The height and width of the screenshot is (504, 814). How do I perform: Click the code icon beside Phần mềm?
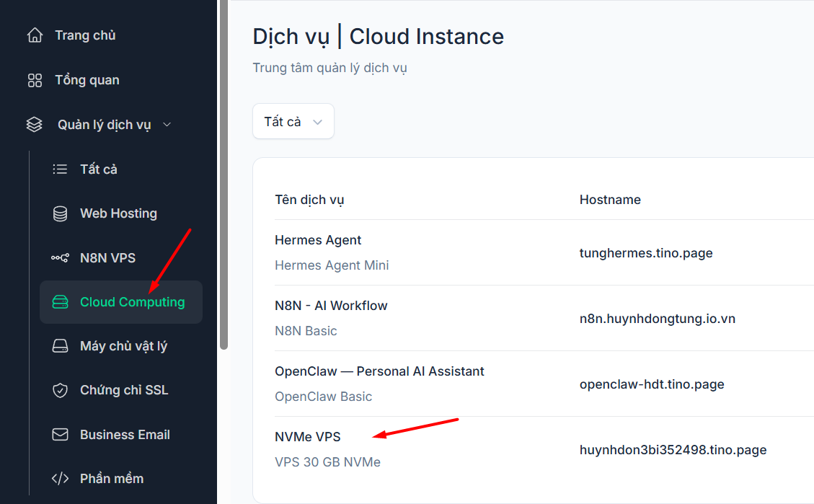point(61,479)
